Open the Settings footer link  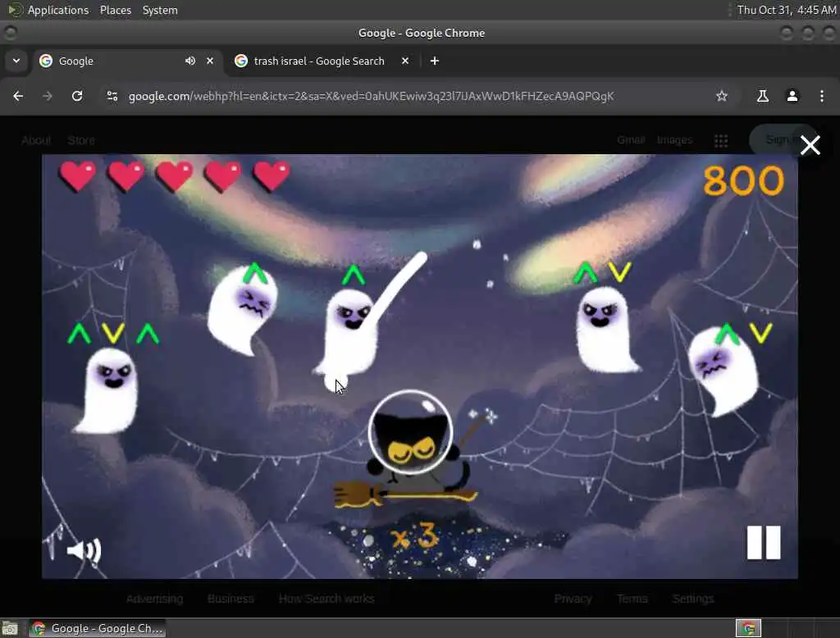(x=692, y=599)
